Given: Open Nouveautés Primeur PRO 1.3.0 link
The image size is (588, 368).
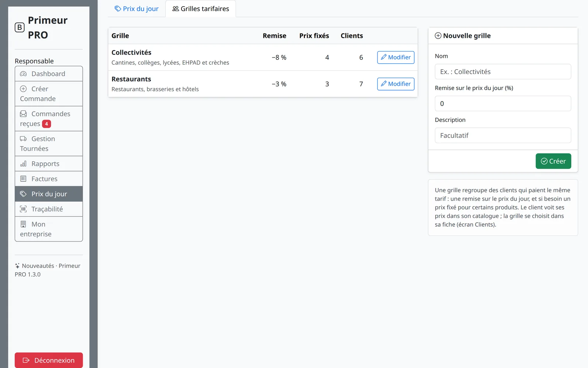Looking at the screenshot, I should pyautogui.click(x=47, y=270).
